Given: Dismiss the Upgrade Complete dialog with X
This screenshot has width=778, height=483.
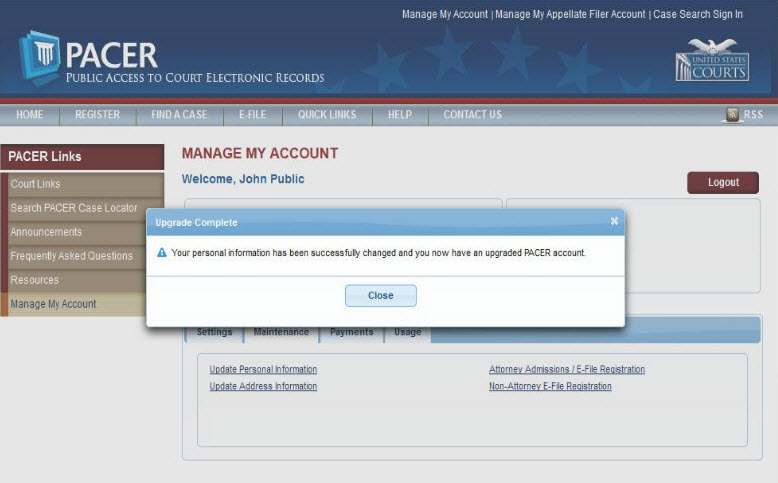Looking at the screenshot, I should [614, 221].
